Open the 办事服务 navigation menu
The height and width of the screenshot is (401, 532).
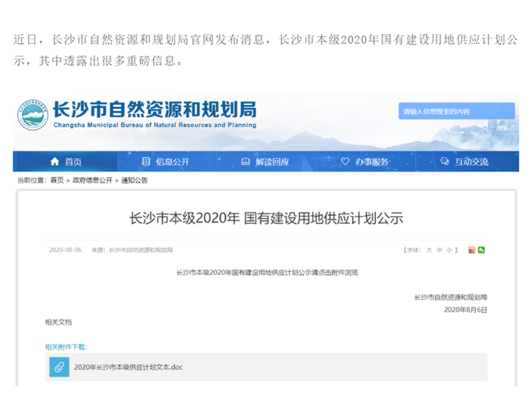click(x=372, y=162)
